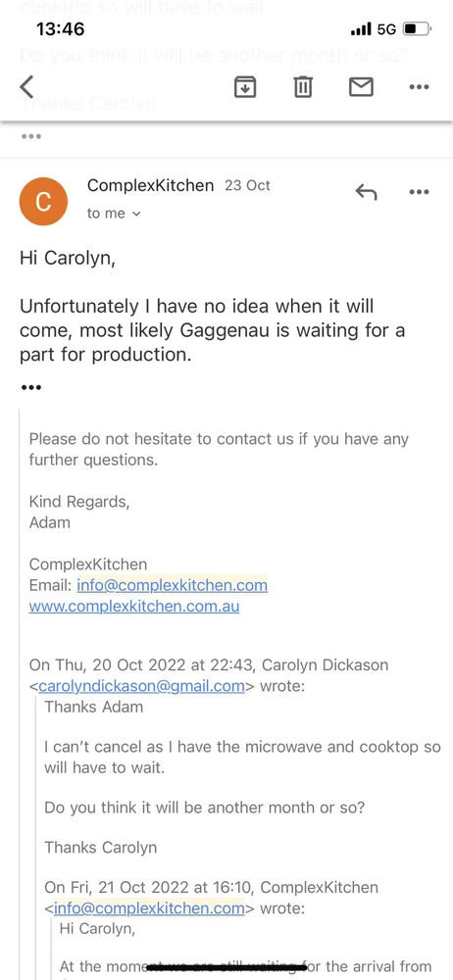
Task: Tap the 'Hi Carolyn,' greeting text
Action: pos(68,258)
